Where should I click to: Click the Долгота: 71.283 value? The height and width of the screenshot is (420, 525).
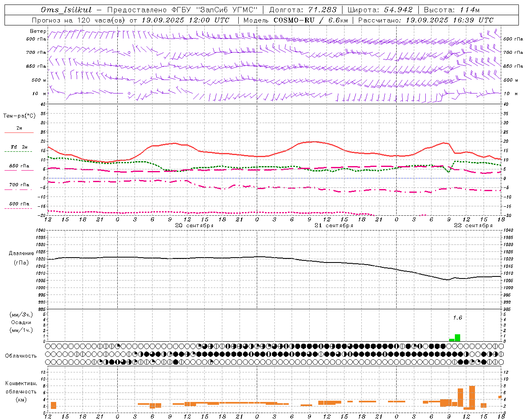303,10
